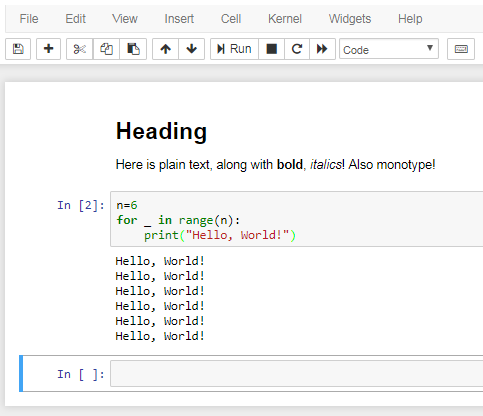Copy the selected cell using the copy icon
This screenshot has height=416, width=483.
pyautogui.click(x=106, y=49)
